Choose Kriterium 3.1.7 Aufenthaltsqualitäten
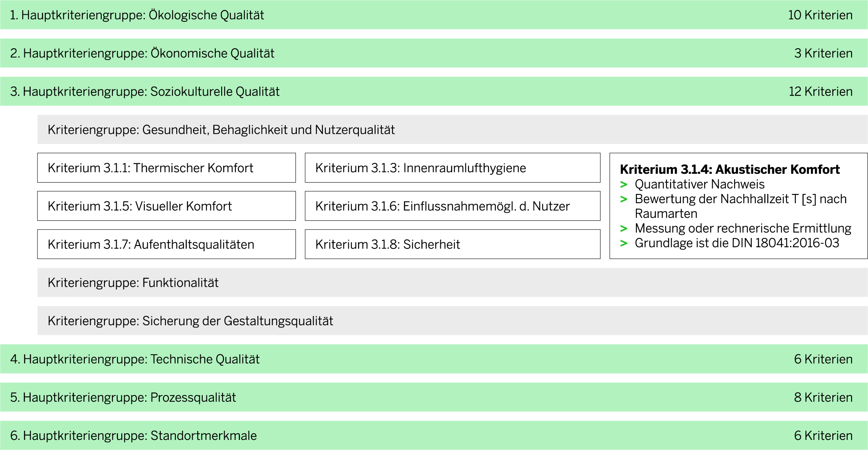The image size is (868, 450). [166, 244]
